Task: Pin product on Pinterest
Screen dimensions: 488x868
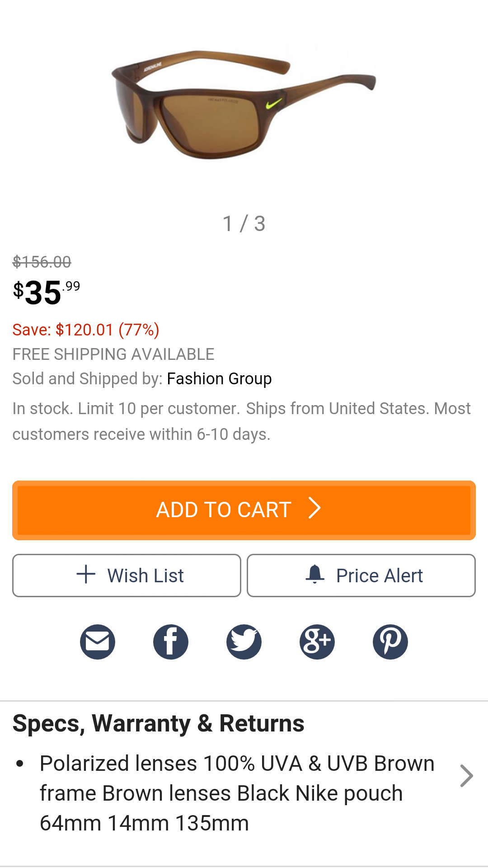Action: point(390,642)
